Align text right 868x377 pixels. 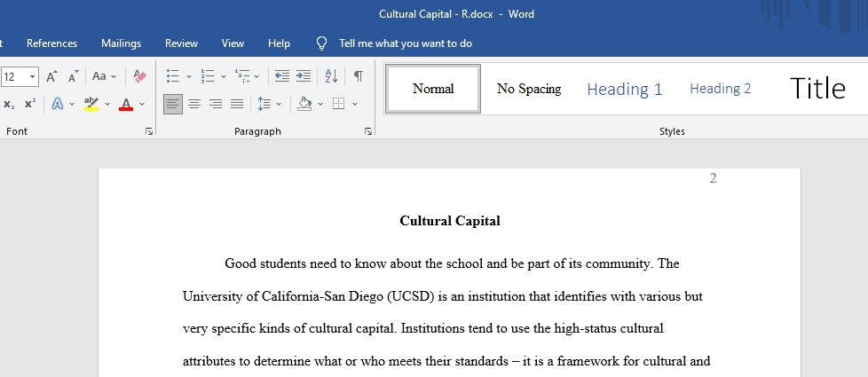(x=216, y=104)
